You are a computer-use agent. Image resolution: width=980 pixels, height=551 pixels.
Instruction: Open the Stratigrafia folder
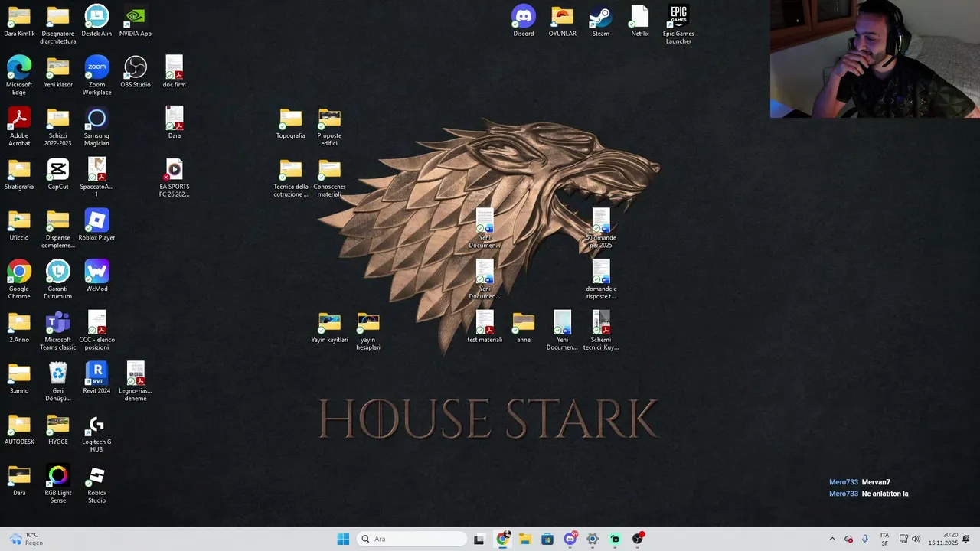pyautogui.click(x=19, y=174)
